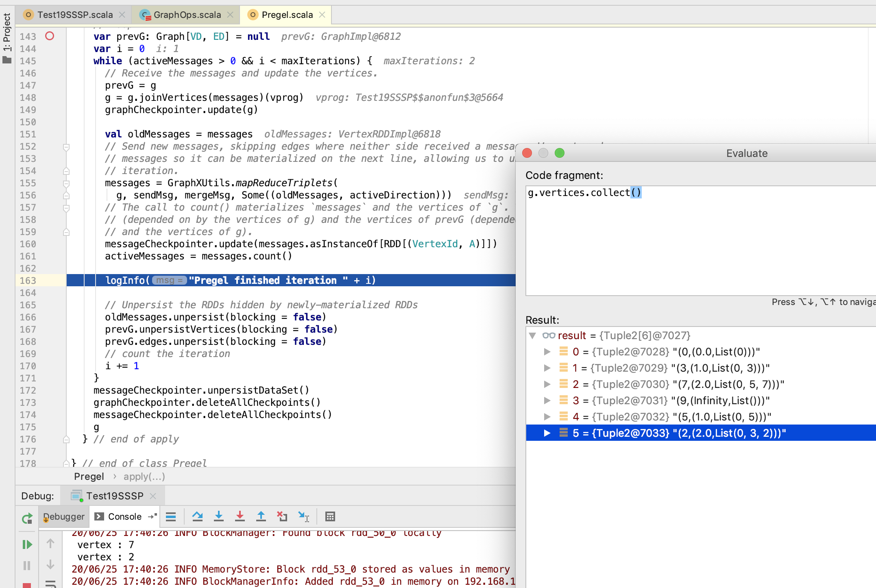876x588 pixels.
Task: Click the restore layout icon beside Console
Action: (x=153, y=516)
